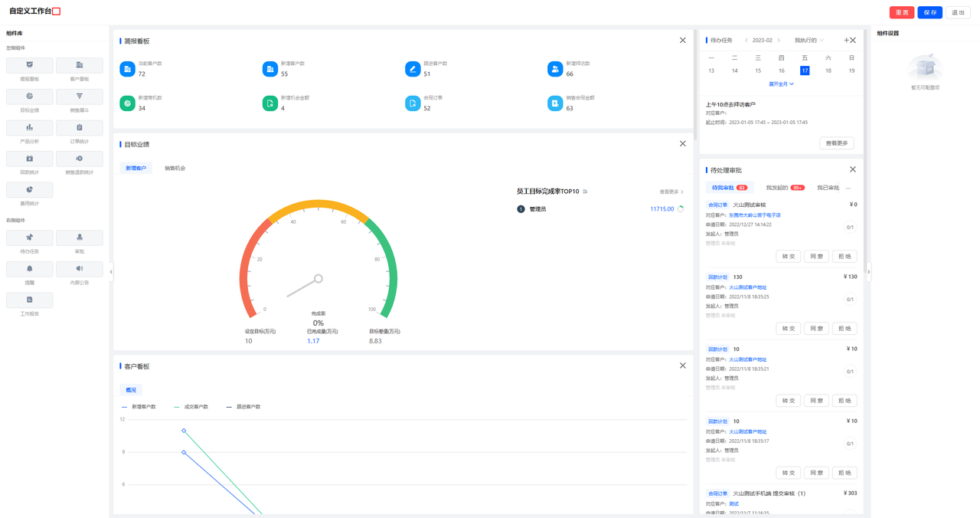Click the 新增商机数 green icon

[x=127, y=103]
